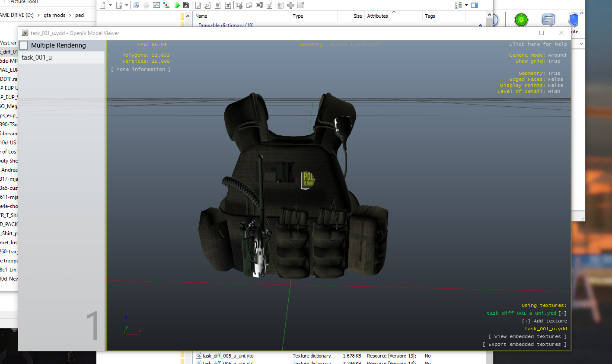Click the green bug icon
The width and height of the screenshot is (612, 364).
pos(521,20)
